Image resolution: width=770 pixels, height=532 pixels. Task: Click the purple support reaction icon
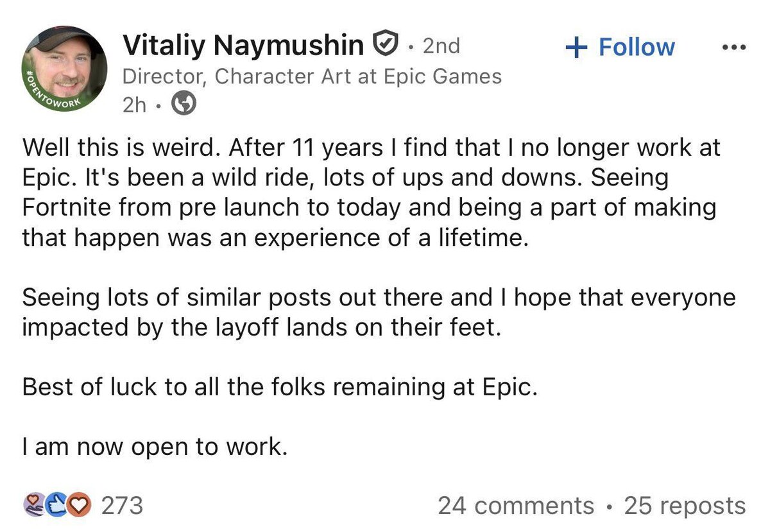33,506
